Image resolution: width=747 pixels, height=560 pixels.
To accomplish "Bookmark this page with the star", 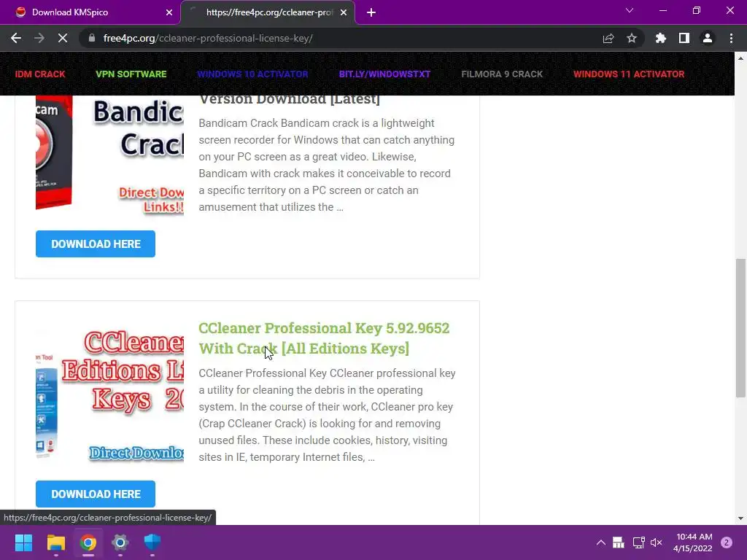I will click(632, 38).
